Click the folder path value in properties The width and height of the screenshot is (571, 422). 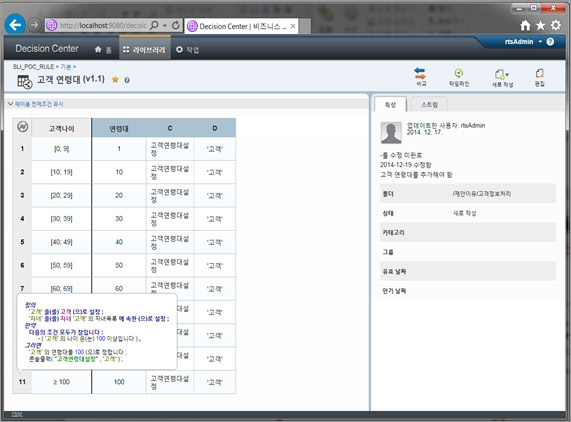click(x=481, y=194)
